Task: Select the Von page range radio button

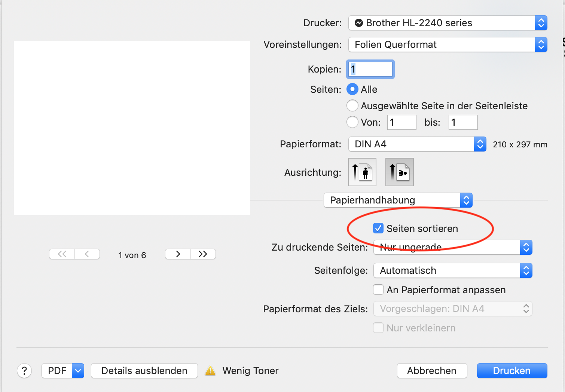Action: pos(352,122)
